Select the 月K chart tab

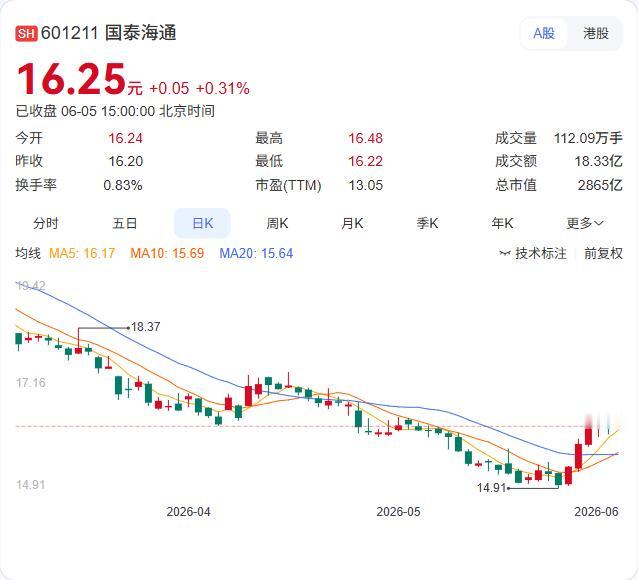tap(352, 223)
